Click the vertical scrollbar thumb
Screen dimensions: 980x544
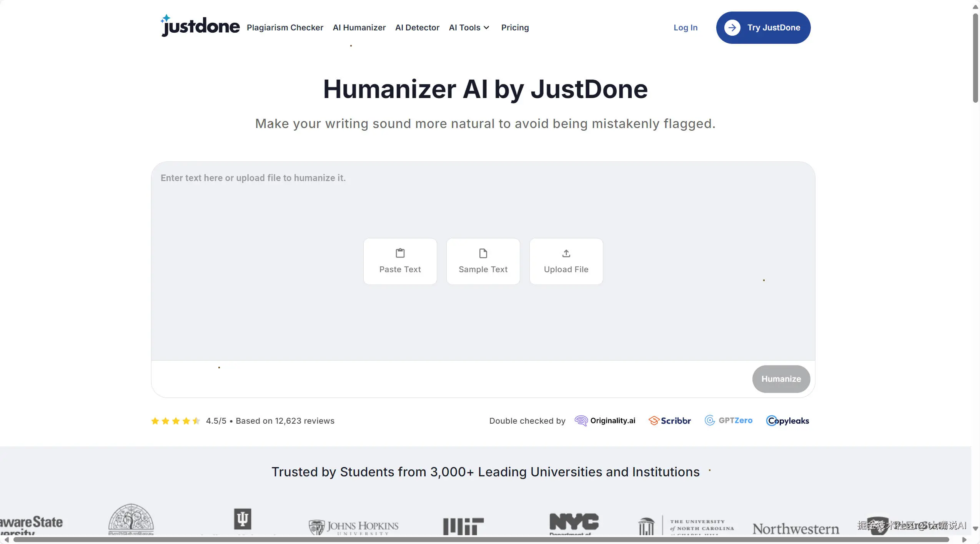pos(975,58)
